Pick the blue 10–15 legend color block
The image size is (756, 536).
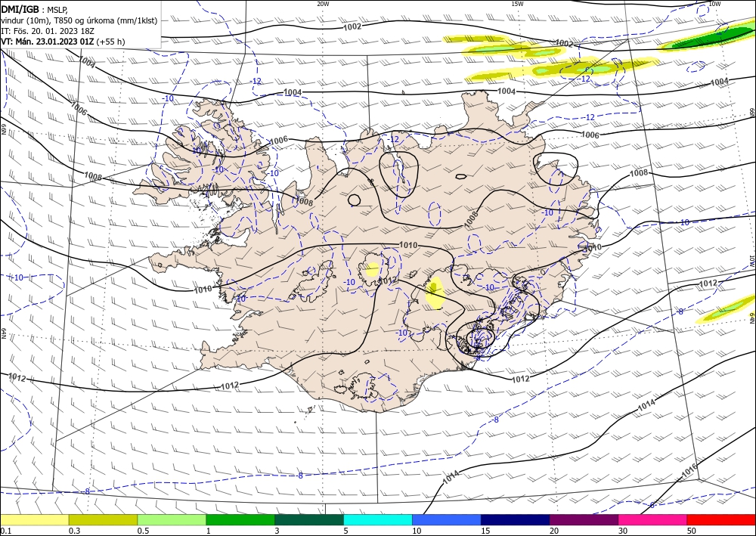click(447, 519)
